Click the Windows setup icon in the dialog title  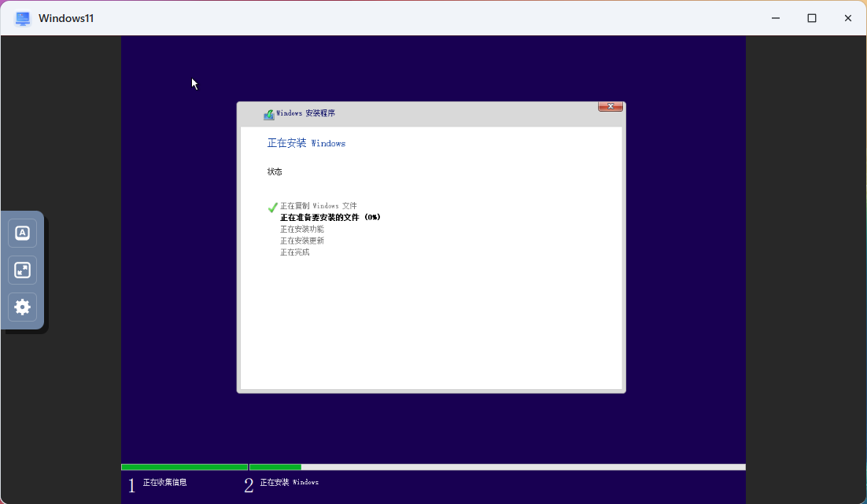pos(269,114)
